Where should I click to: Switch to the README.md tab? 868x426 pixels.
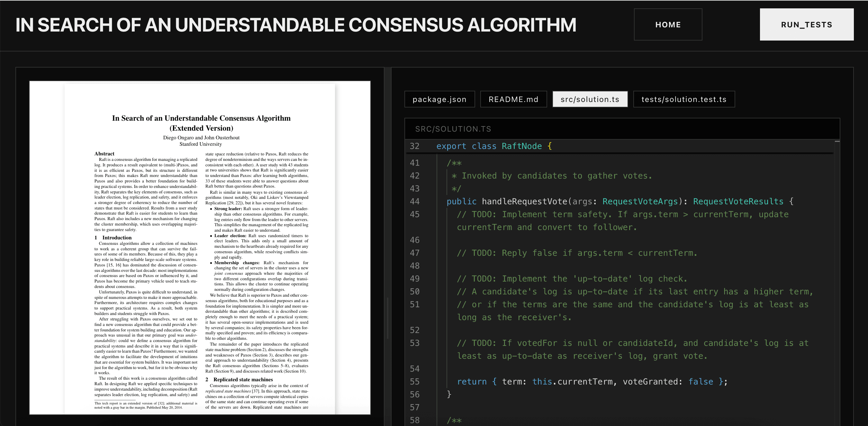513,99
